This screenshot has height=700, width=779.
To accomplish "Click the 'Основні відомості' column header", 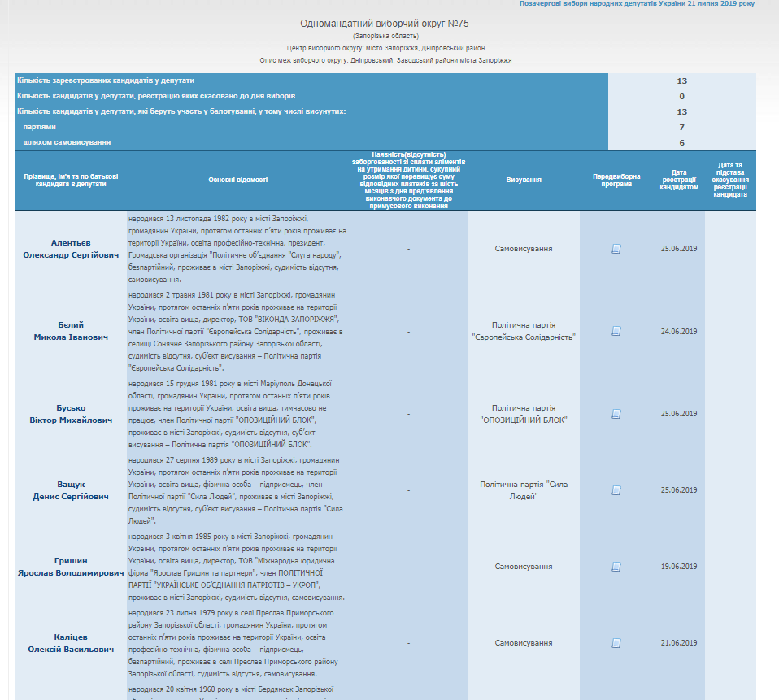I will pos(237,180).
